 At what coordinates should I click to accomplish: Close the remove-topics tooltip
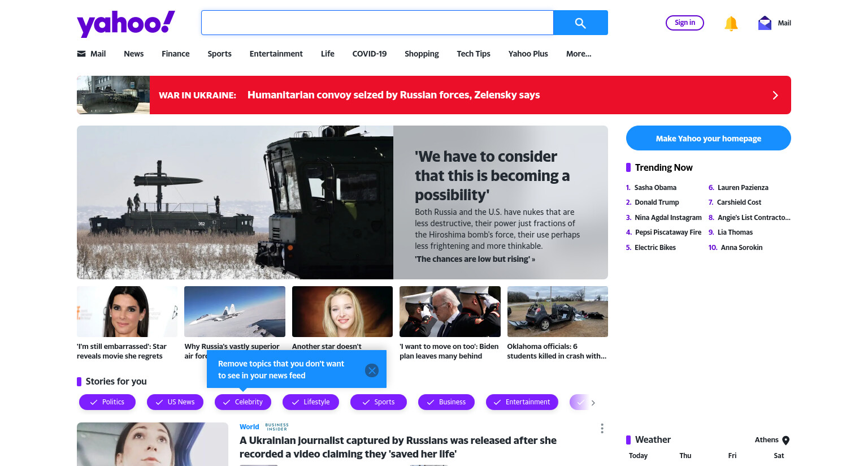click(x=372, y=370)
